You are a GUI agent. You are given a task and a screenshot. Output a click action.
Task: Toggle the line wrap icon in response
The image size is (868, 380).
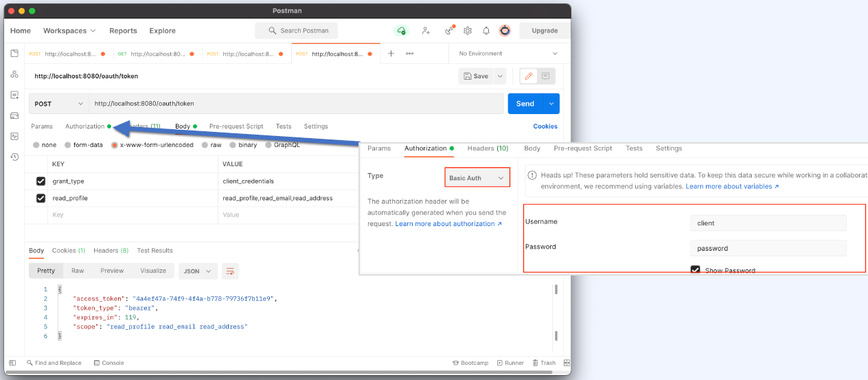230,271
